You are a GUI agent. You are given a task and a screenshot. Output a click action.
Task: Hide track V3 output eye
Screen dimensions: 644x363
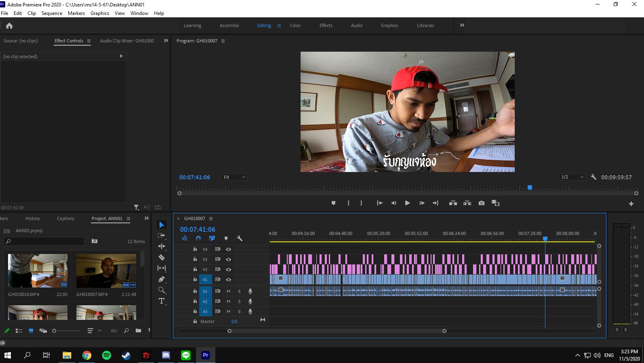tap(228, 259)
